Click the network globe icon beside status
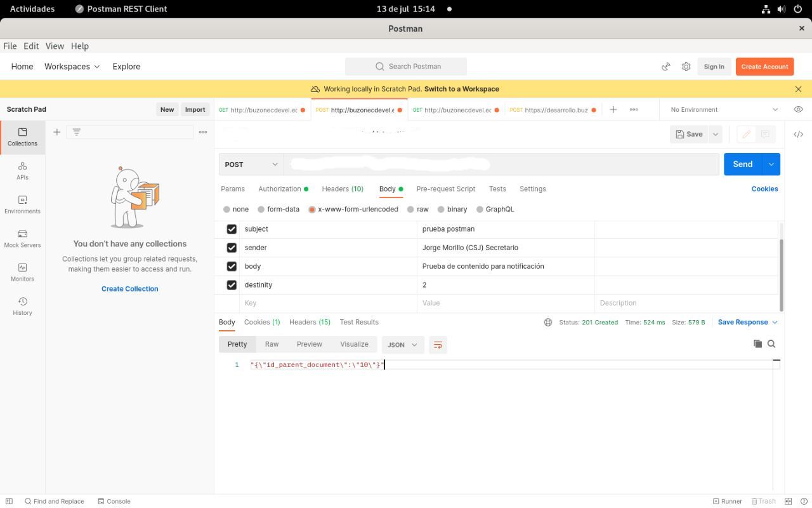The height and width of the screenshot is (508, 812). (x=548, y=322)
